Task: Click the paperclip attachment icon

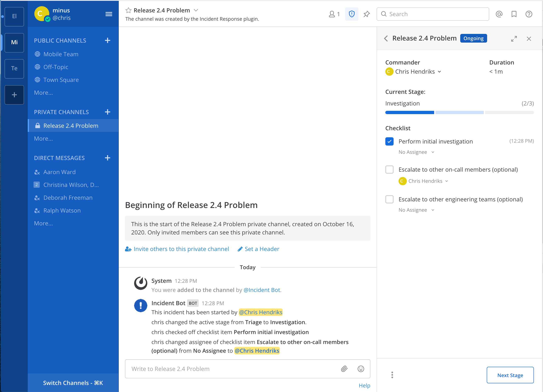Action: pos(344,369)
